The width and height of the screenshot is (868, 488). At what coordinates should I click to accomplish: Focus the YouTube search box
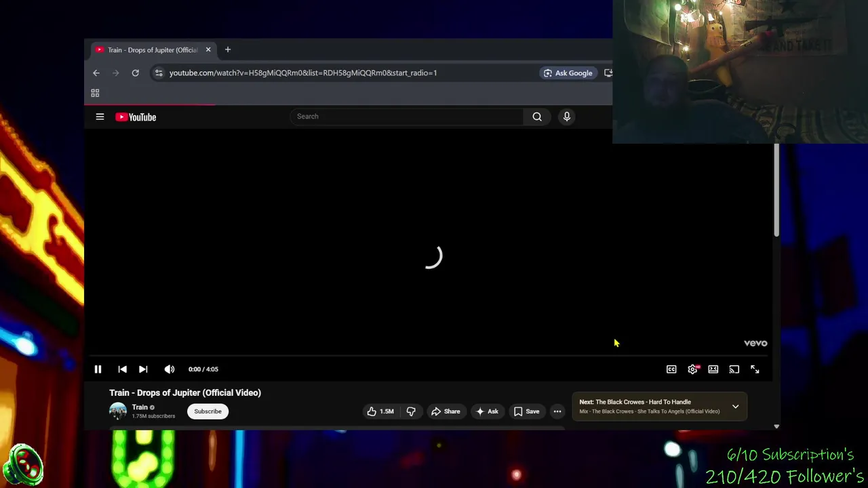pos(406,117)
